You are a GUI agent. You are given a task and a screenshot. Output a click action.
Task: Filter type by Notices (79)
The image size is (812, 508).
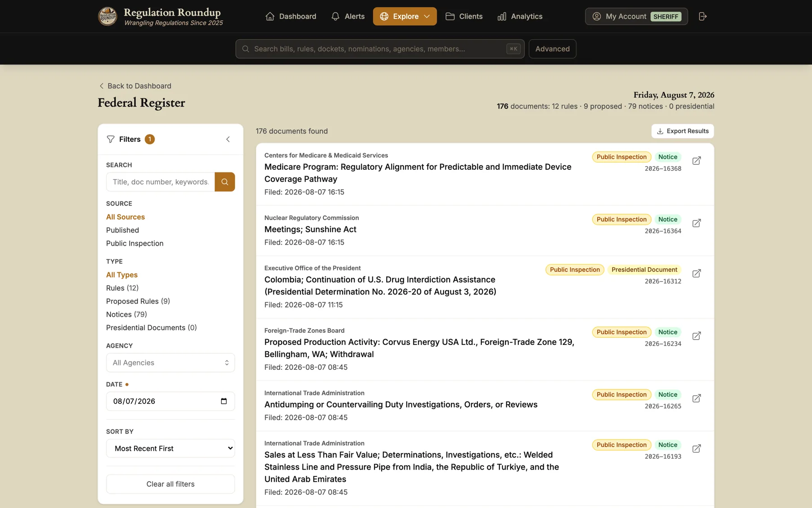[x=126, y=314]
